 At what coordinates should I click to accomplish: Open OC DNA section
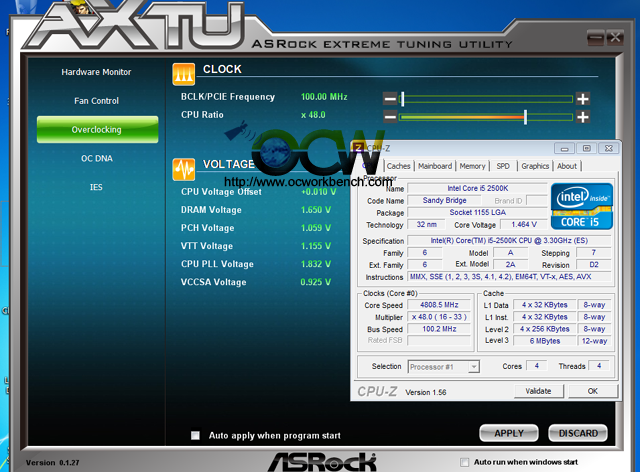coord(97,158)
